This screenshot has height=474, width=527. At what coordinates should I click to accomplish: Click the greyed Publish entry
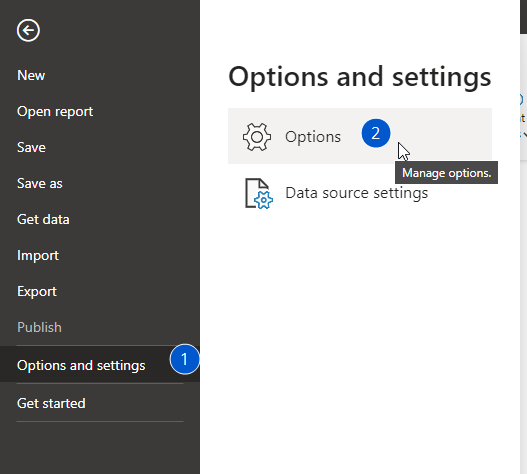coord(39,327)
